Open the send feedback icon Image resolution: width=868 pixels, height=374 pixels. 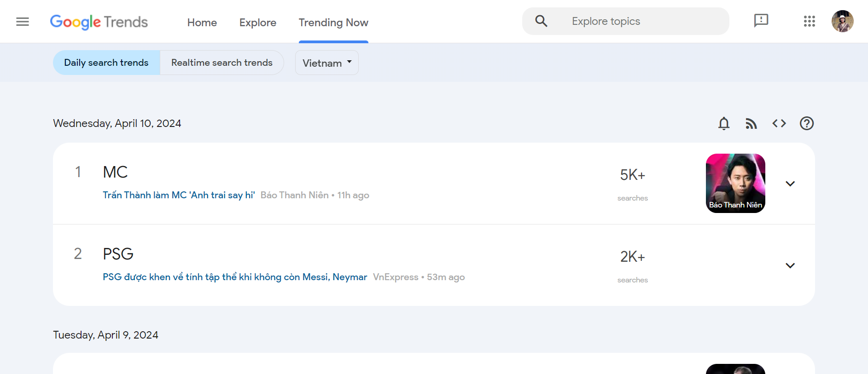click(x=761, y=21)
